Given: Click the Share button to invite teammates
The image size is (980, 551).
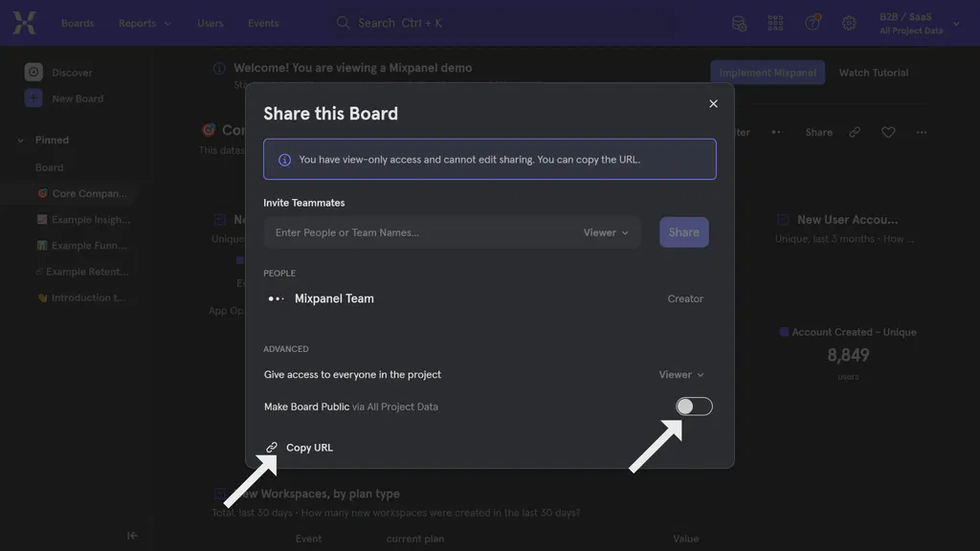Looking at the screenshot, I should 683,231.
